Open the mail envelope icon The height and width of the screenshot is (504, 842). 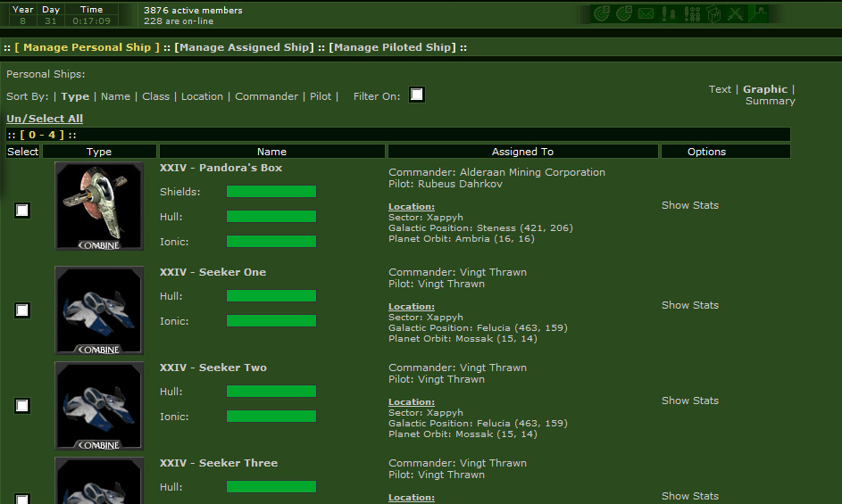click(x=646, y=13)
